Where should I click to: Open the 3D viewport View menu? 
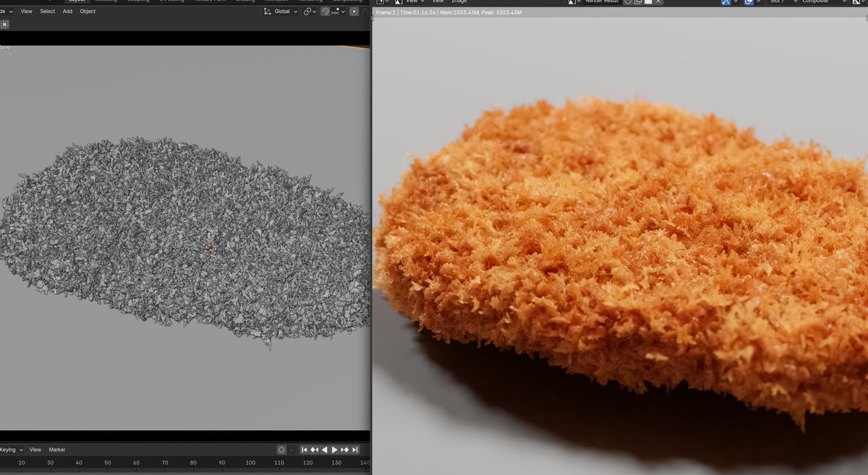pos(26,12)
